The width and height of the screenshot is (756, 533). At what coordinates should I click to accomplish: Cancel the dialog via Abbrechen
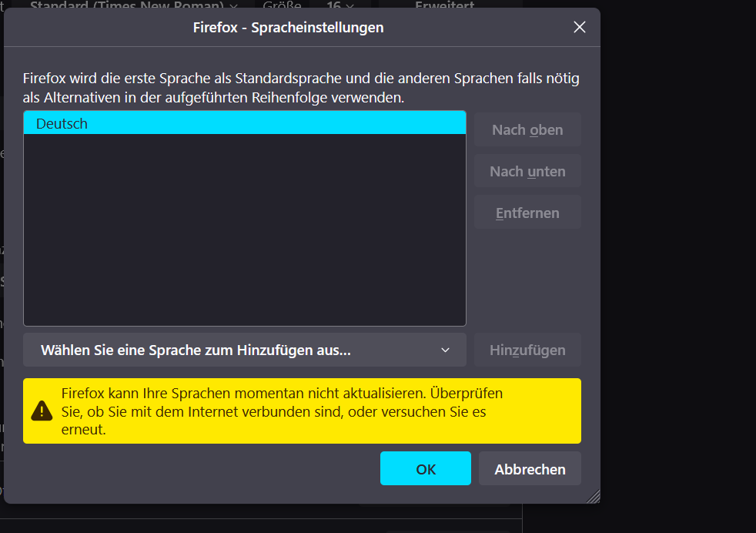click(x=530, y=468)
